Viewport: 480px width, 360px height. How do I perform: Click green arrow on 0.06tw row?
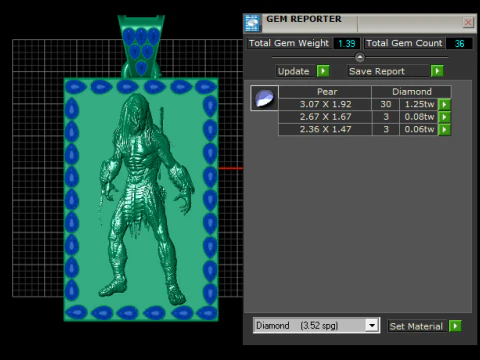[444, 129]
